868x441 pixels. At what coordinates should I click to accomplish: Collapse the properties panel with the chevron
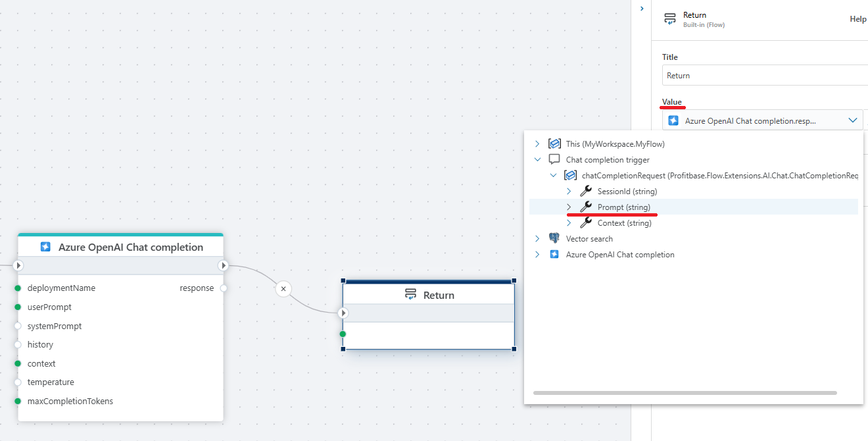click(x=642, y=9)
